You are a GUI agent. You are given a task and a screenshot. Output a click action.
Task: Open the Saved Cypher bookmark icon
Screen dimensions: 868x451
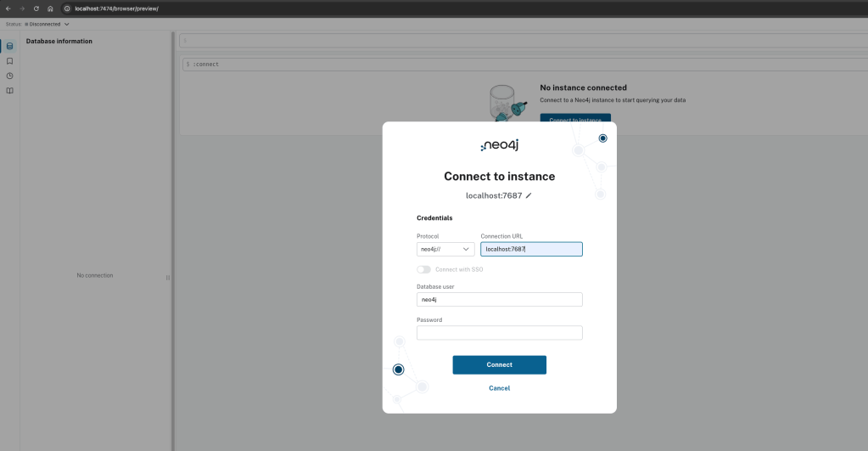[9, 61]
